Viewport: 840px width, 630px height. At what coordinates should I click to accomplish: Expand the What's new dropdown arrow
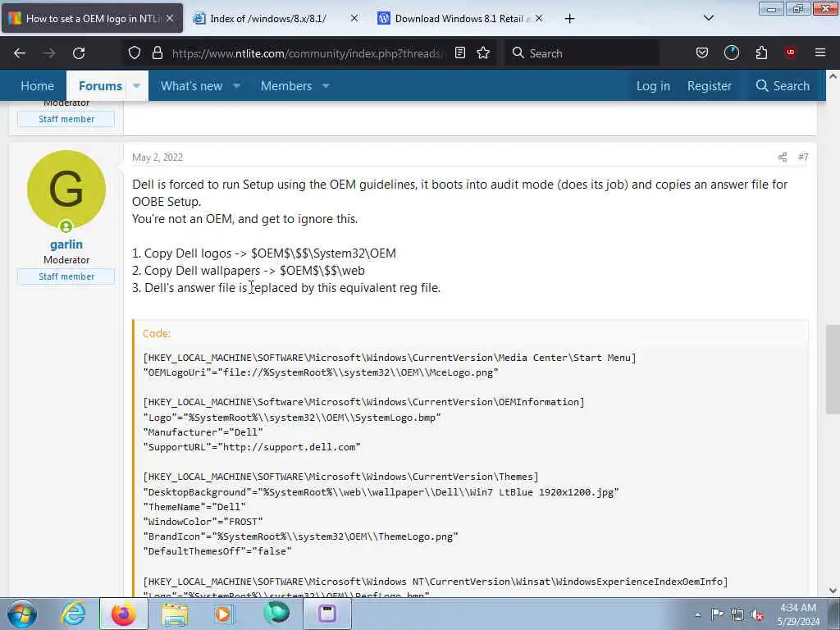point(237,85)
